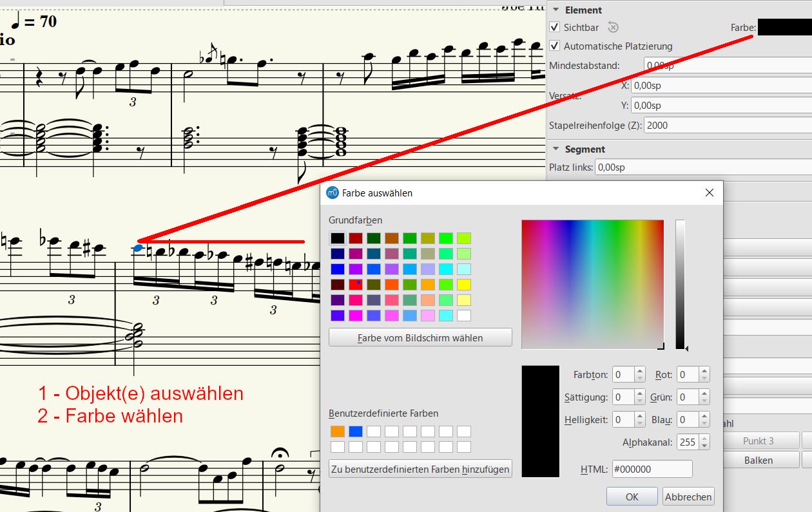Image resolution: width=812 pixels, height=512 pixels.
Task: Select the white swatch in Grundfarben
Action: pyautogui.click(x=464, y=316)
